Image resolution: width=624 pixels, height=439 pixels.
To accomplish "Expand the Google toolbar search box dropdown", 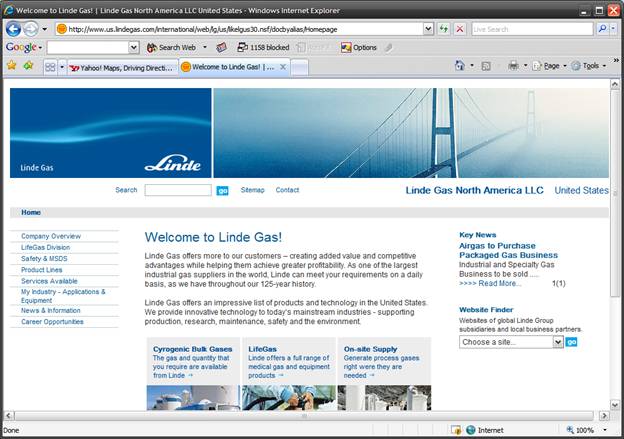I will [134, 47].
